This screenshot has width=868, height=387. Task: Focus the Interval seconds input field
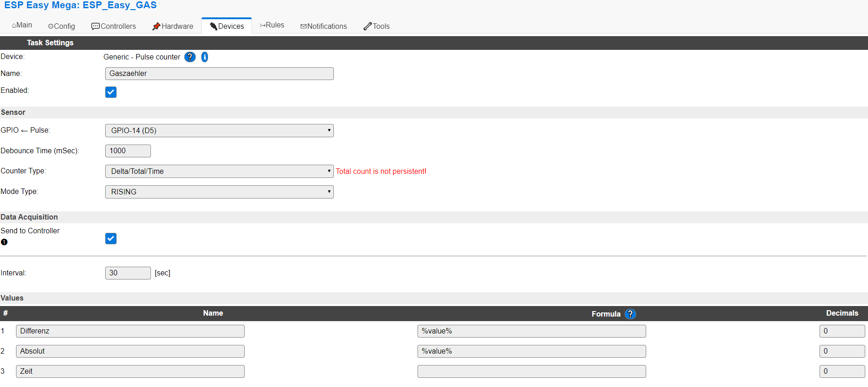(128, 273)
